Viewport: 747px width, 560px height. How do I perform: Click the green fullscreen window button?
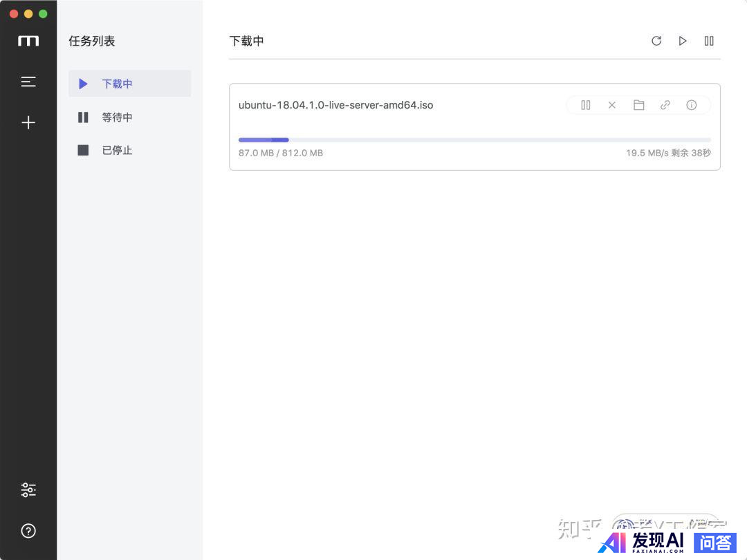(x=43, y=14)
